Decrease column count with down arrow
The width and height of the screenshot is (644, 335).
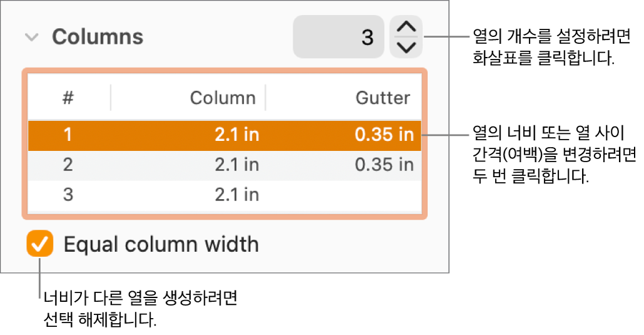[406, 47]
